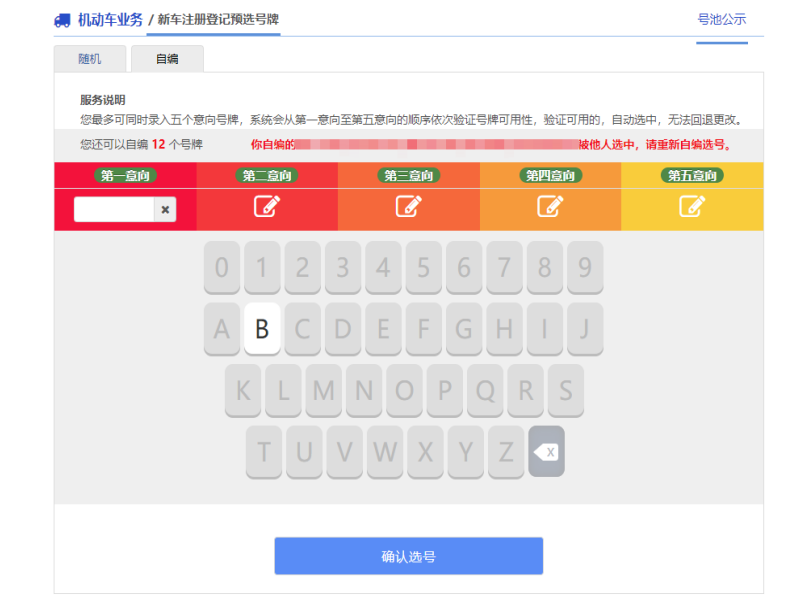Image resolution: width=803 pixels, height=599 pixels.
Task: Tap keyboard key P
Action: [x=445, y=390]
